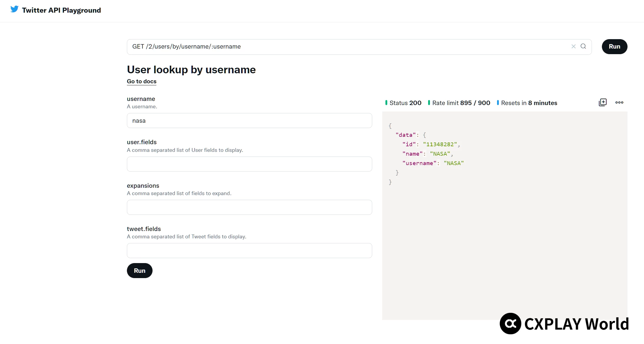Click the username input containing nasa
The width and height of the screenshot is (644, 344).
pyautogui.click(x=249, y=121)
